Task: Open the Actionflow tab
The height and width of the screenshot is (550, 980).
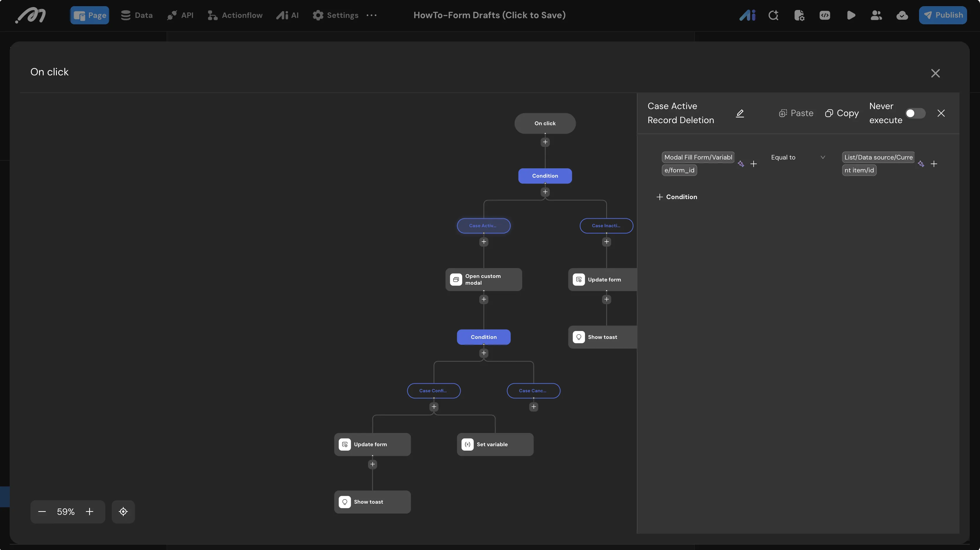Action: (235, 15)
